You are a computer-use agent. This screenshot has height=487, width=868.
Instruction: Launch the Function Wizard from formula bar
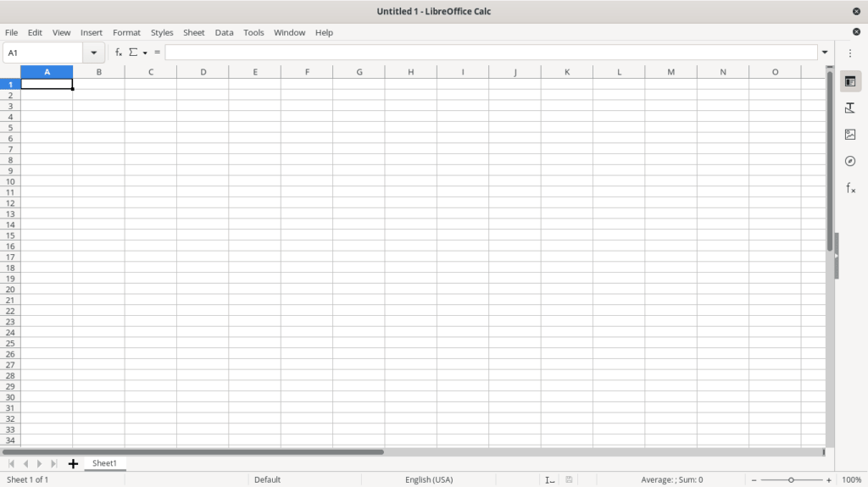[x=119, y=53]
